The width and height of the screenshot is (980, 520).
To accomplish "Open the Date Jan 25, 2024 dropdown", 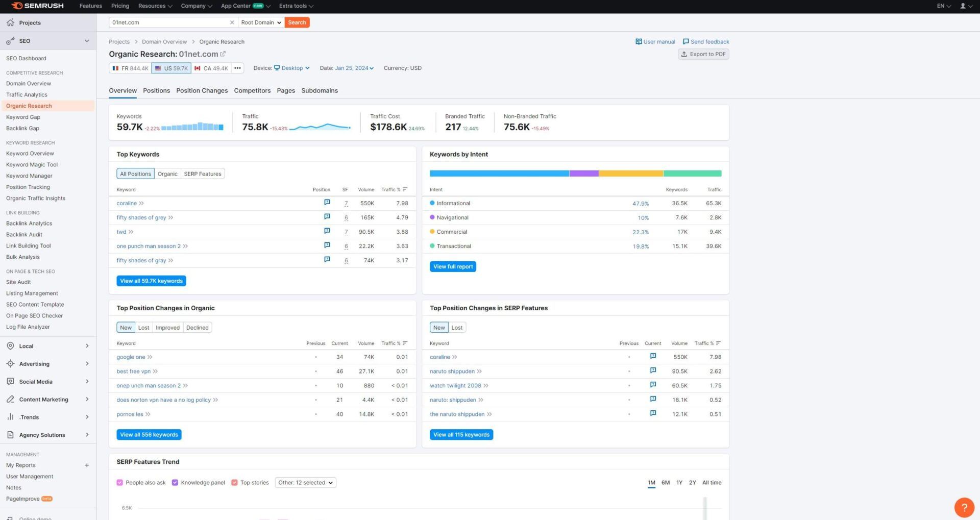I will coord(354,68).
